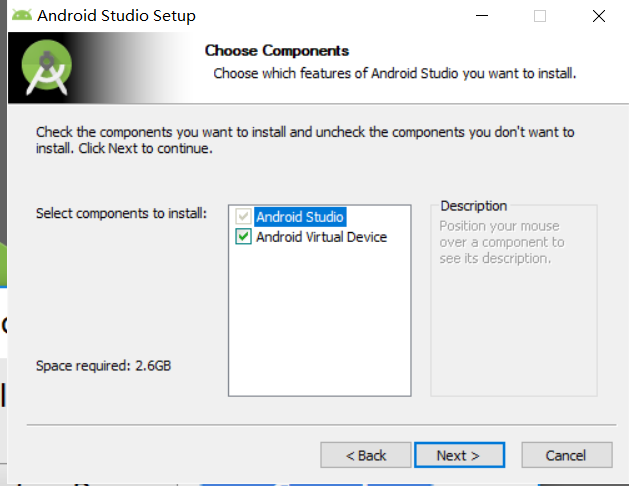Click the Description group box title
The height and width of the screenshot is (486, 629).
[474, 206]
